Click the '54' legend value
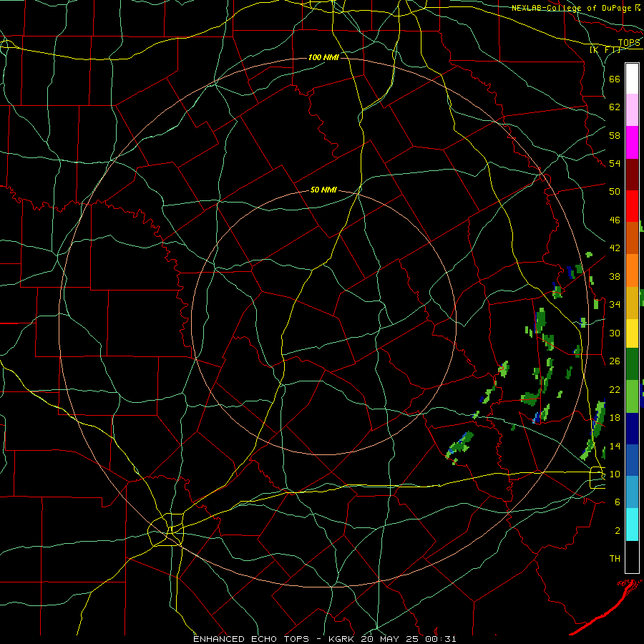The width and height of the screenshot is (644, 644). pyautogui.click(x=615, y=163)
